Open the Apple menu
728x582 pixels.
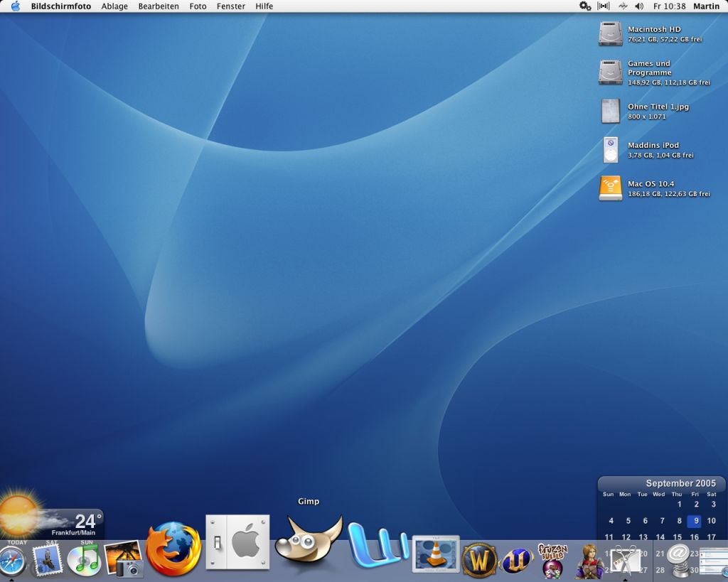(x=16, y=6)
